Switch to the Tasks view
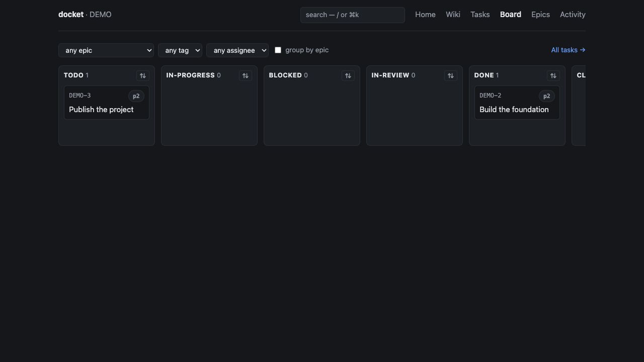 pos(480,15)
